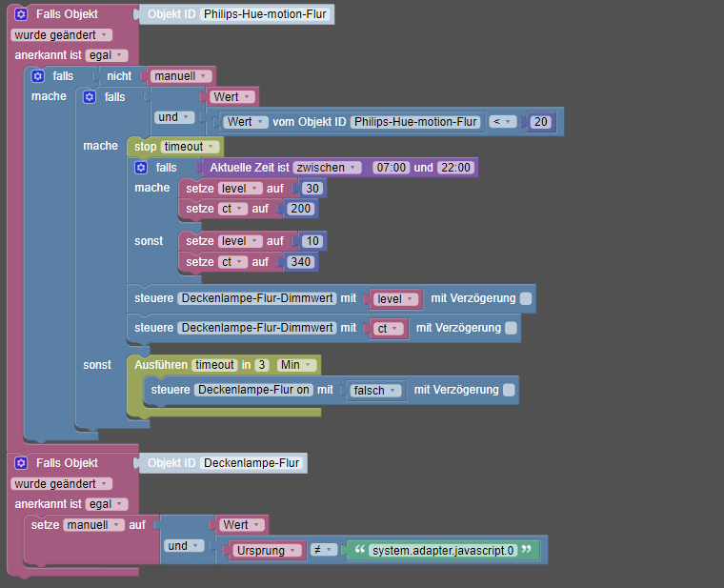This screenshot has height=588, width=724.
Task: Open 'wurde geändert' dropdown in Deckenlampe-Flur trigger
Action: (x=61, y=484)
